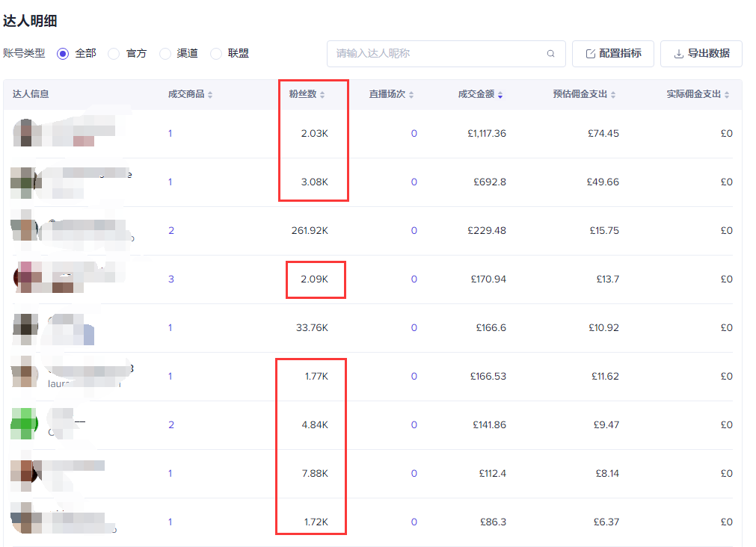Sort by 粉丝数 column arrows
This screenshot has width=756, height=547.
(x=322, y=95)
